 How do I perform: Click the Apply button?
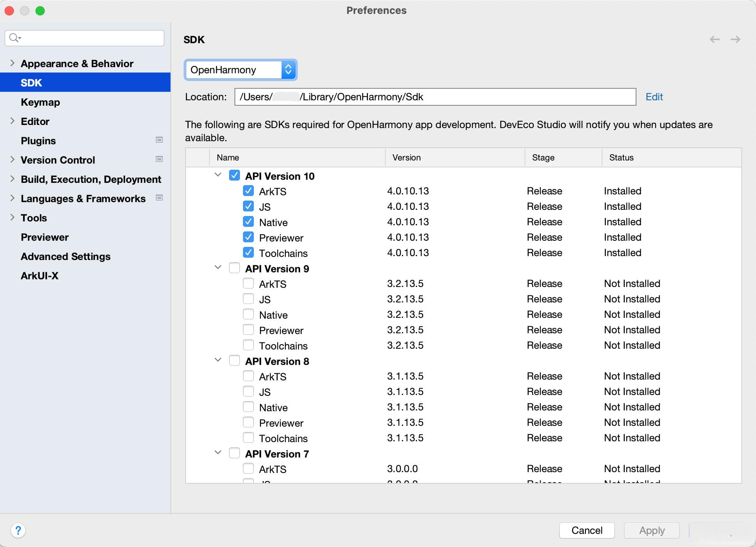click(x=652, y=530)
